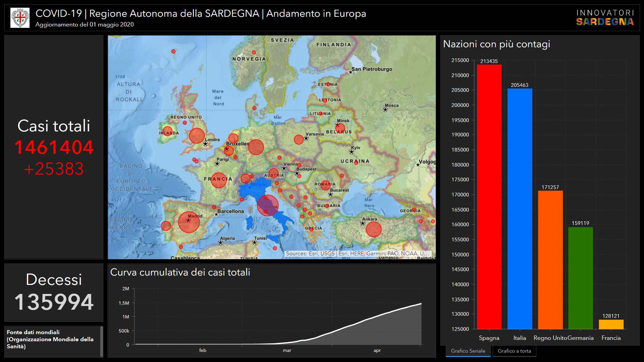Click the red circle over Francia
The image size is (644, 362).
point(219,180)
